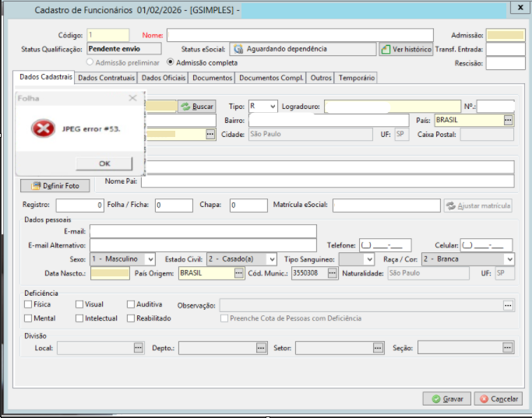Click the E-mail Alternativo field
Image resolution: width=532 pixels, height=418 pixels.
tap(203, 245)
